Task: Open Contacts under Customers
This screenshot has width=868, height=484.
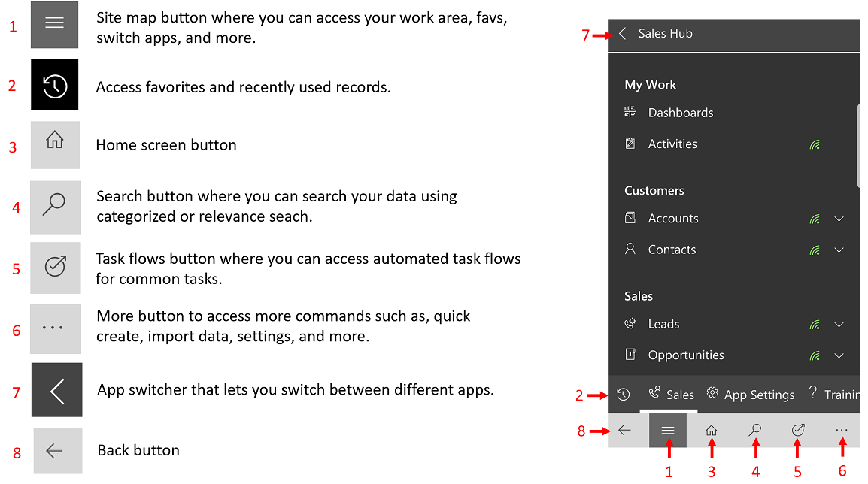Action: 672,250
